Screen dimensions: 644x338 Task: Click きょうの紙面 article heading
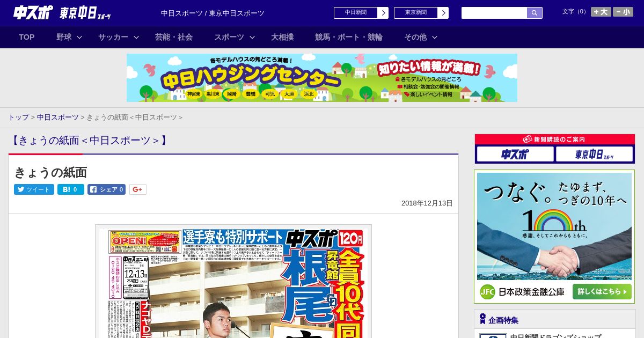pyautogui.click(x=50, y=172)
